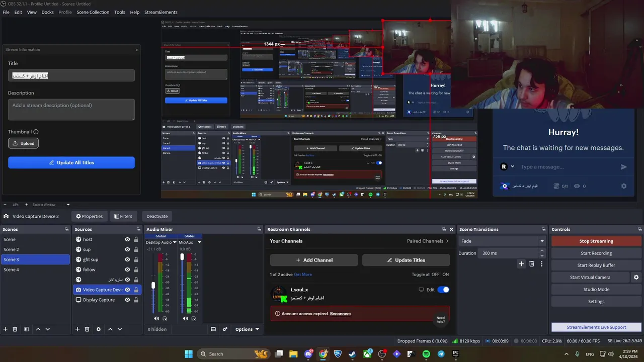Open Fade transition dropdown
The height and width of the screenshot is (362, 644).
coord(502,241)
